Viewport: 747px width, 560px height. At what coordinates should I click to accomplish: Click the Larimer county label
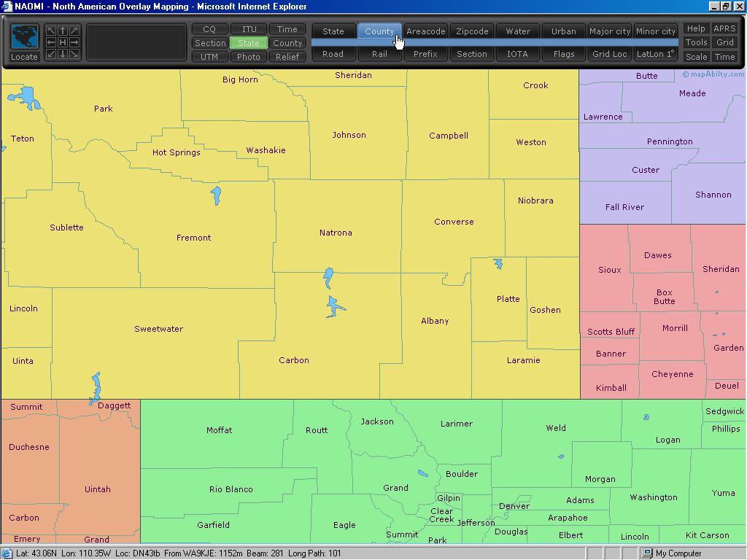point(457,424)
